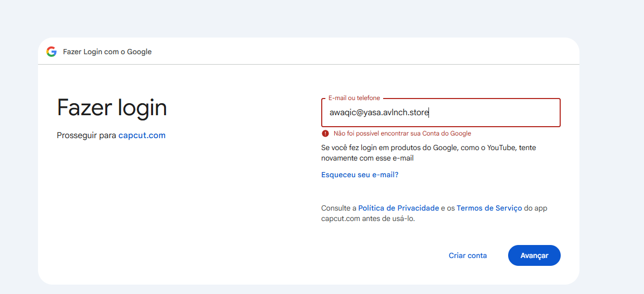Click the 'Se você fez login' helper text
This screenshot has width=644, height=294.
point(354,148)
